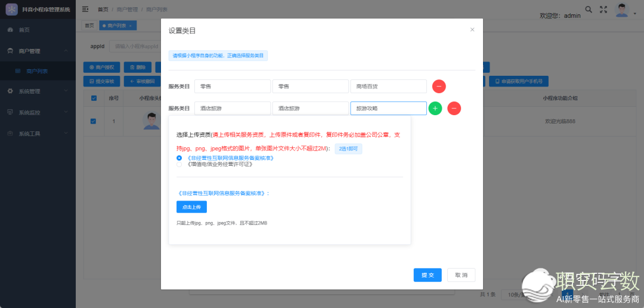Focus the appId input field

coord(135,47)
